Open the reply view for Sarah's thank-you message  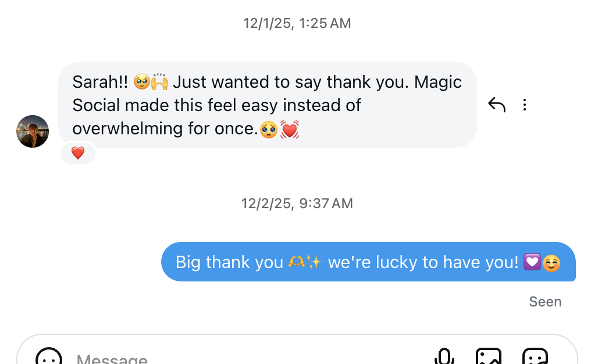click(x=497, y=104)
